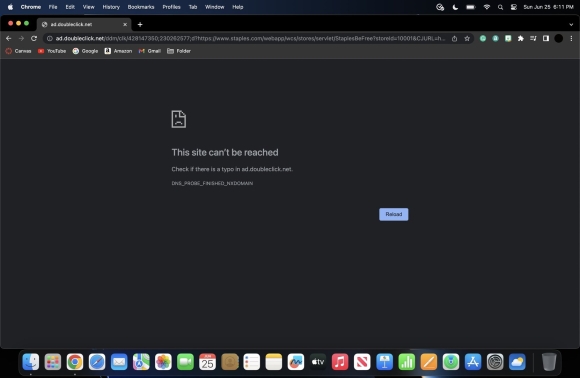The height and width of the screenshot is (378, 580).
Task: Open the Edit menu
Action: pyautogui.click(x=70, y=7)
